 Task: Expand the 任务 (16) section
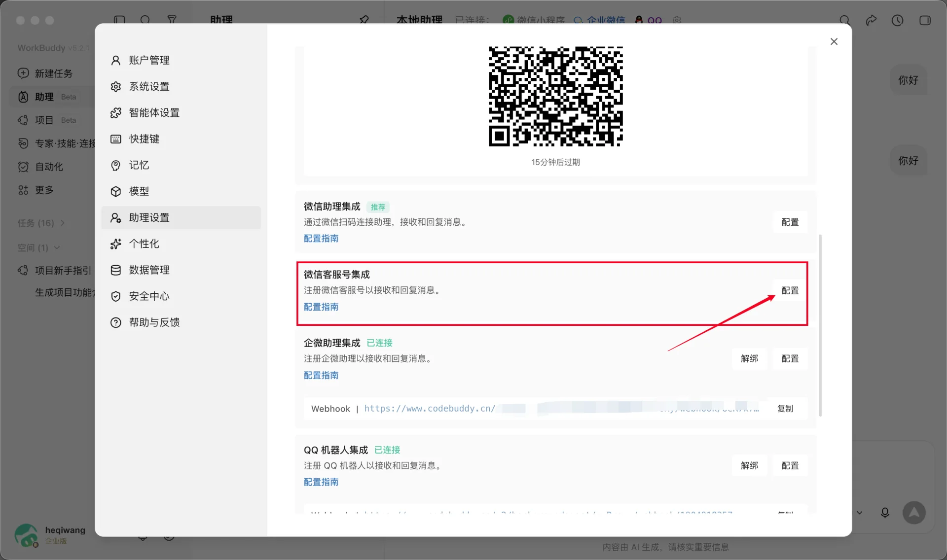41,223
